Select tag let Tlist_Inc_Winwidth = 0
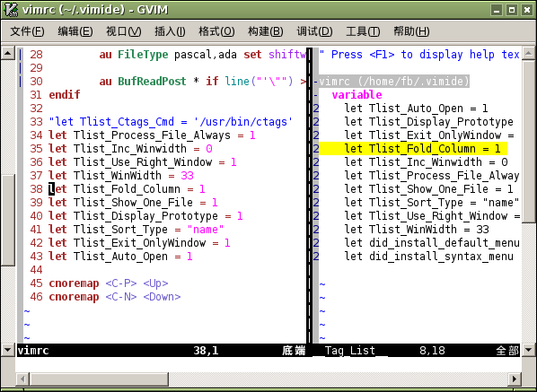This screenshot has width=537, height=392. click(426, 162)
